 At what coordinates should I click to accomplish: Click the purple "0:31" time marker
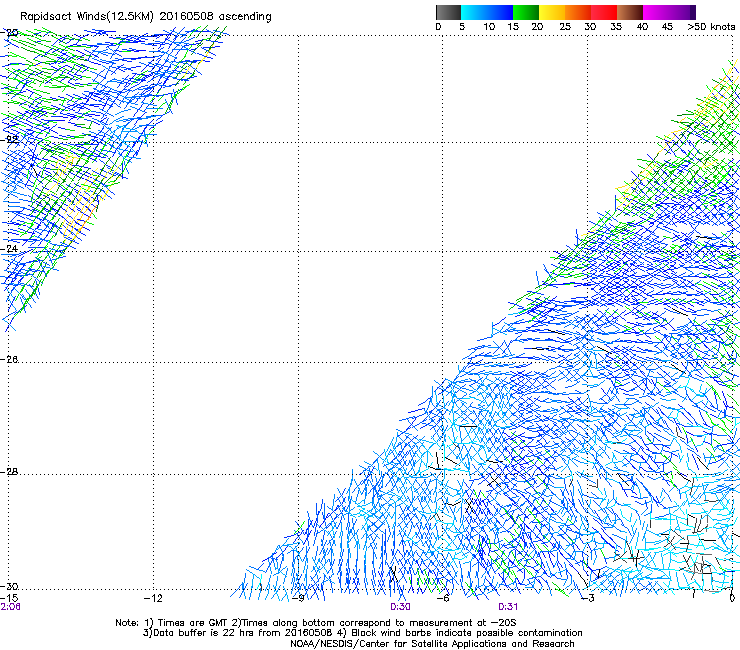click(x=508, y=607)
